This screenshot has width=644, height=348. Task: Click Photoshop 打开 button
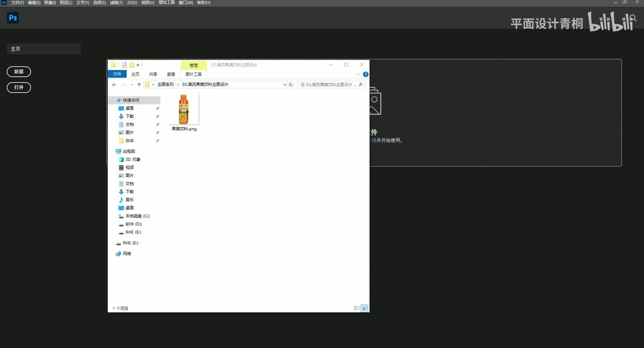[19, 88]
